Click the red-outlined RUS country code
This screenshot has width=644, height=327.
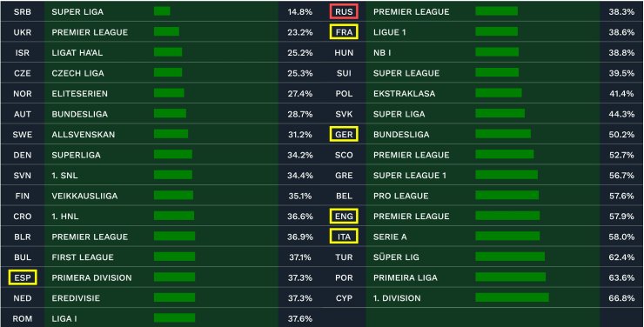pos(344,11)
